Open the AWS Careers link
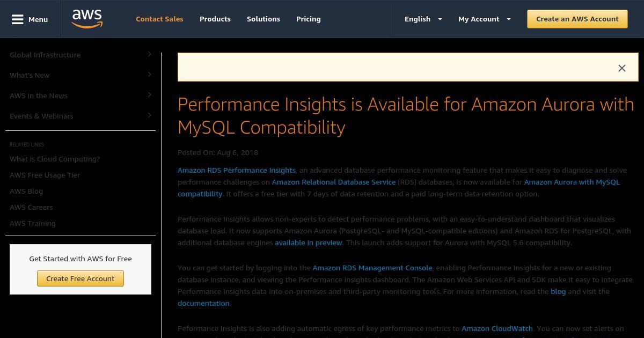644x338 pixels. click(x=31, y=207)
